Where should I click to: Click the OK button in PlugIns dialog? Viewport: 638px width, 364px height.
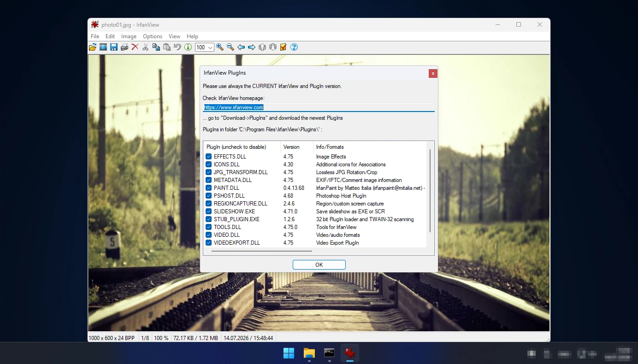click(319, 264)
